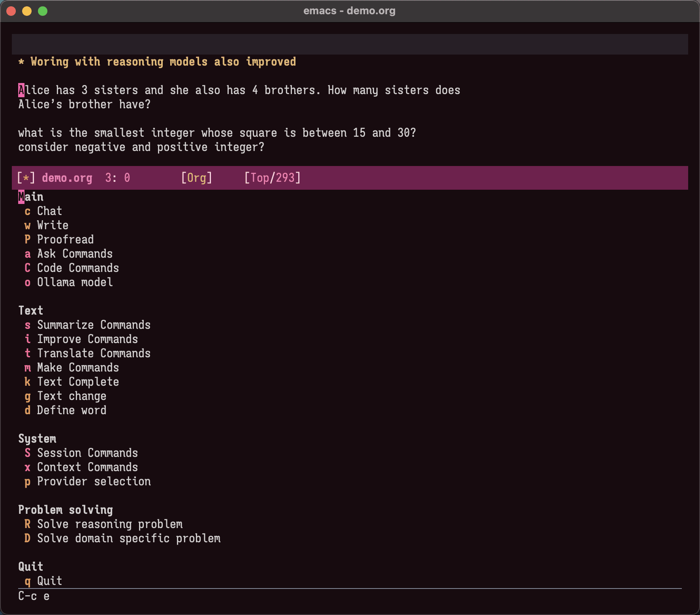Screen dimensions: 700x615
Task: Select "Define word"
Action: click(x=72, y=410)
